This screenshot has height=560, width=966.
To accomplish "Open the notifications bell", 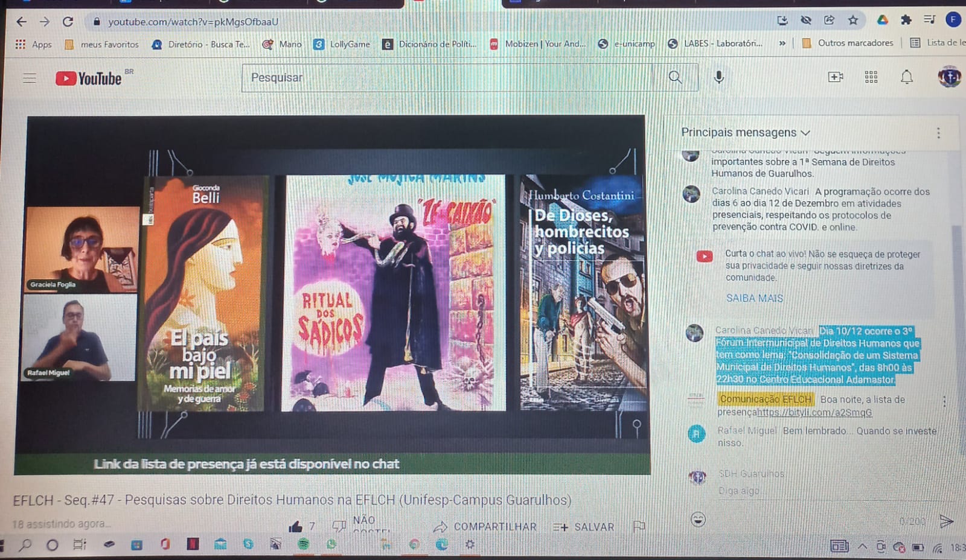I will [x=906, y=77].
